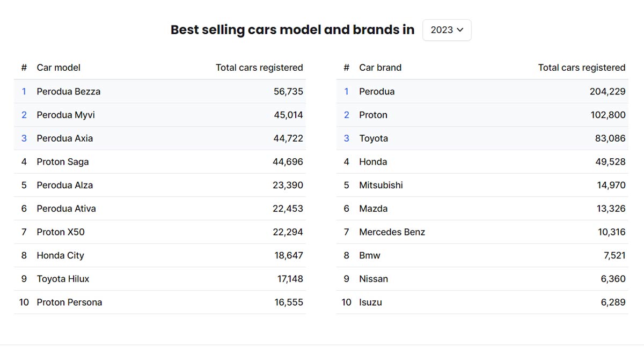Select Honda City model row
644x362 pixels.
(61, 255)
